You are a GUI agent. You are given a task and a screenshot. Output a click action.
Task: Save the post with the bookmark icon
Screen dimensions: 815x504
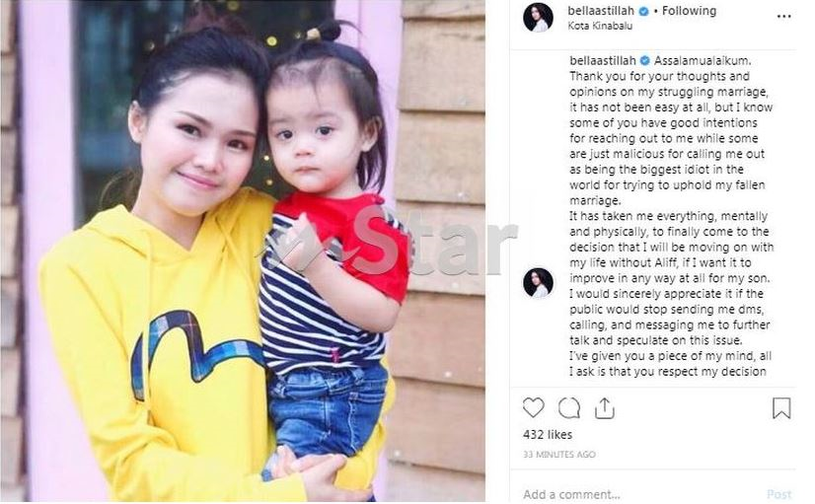click(x=781, y=408)
